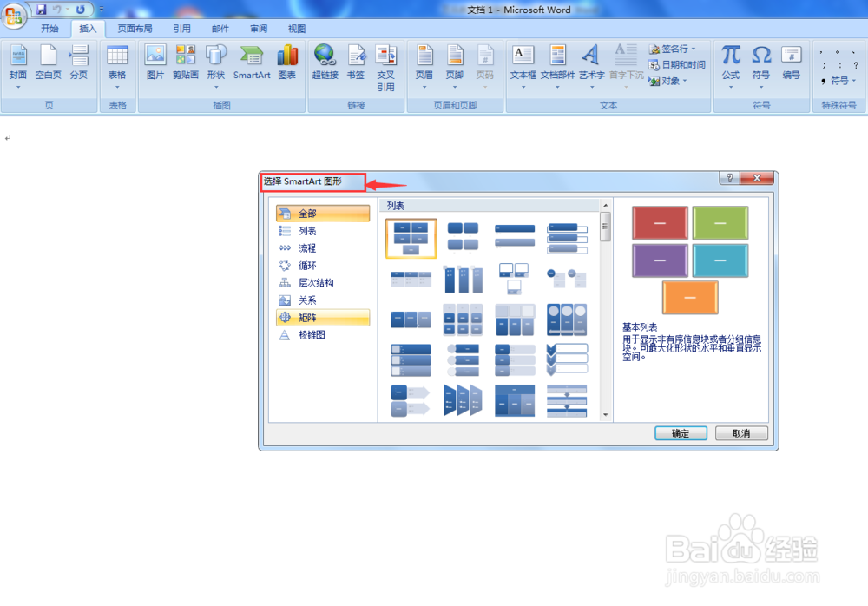Click the SmartArt ribbon button
Viewport: 868px width, 606px height.
(x=252, y=63)
